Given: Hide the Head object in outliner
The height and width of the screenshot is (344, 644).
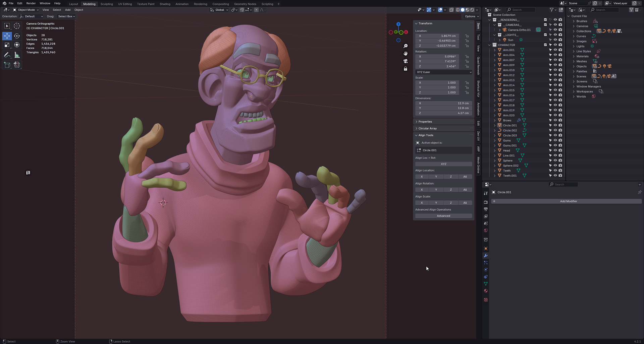Looking at the screenshot, I should coord(555,150).
